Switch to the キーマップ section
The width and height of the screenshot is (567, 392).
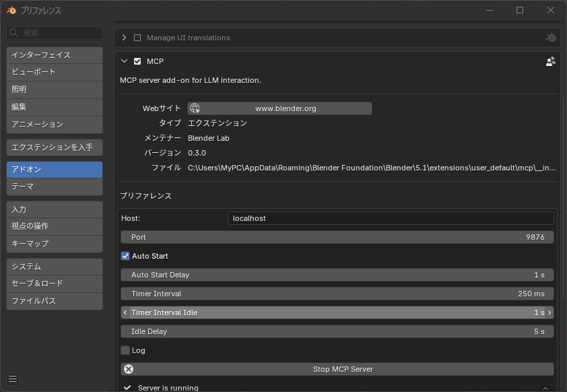point(55,244)
